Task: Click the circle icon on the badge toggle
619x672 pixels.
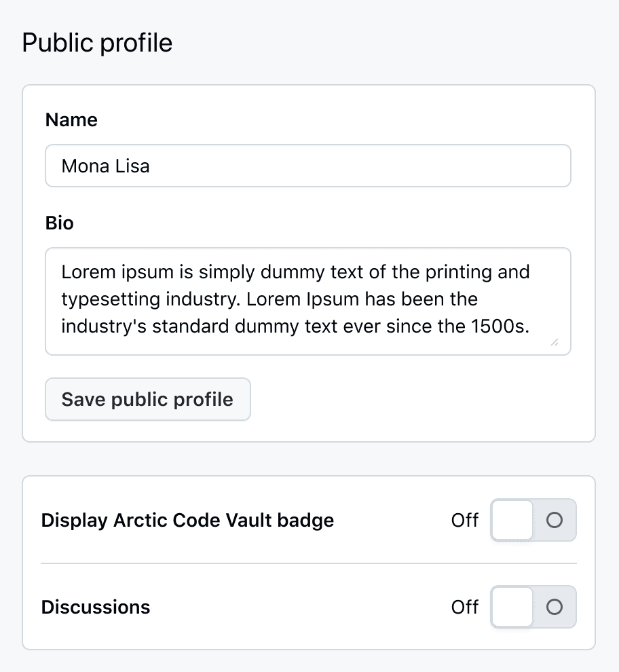Action: [555, 520]
